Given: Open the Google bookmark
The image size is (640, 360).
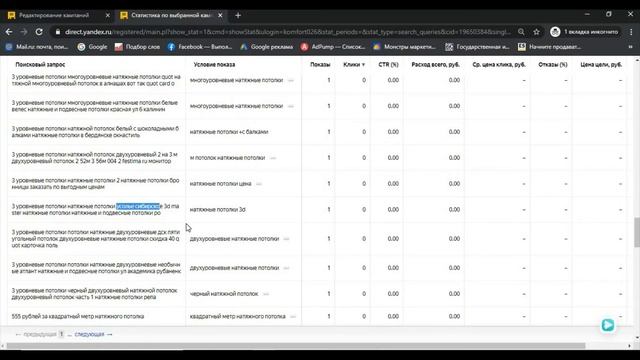Looking at the screenshot, I should tap(92, 47).
